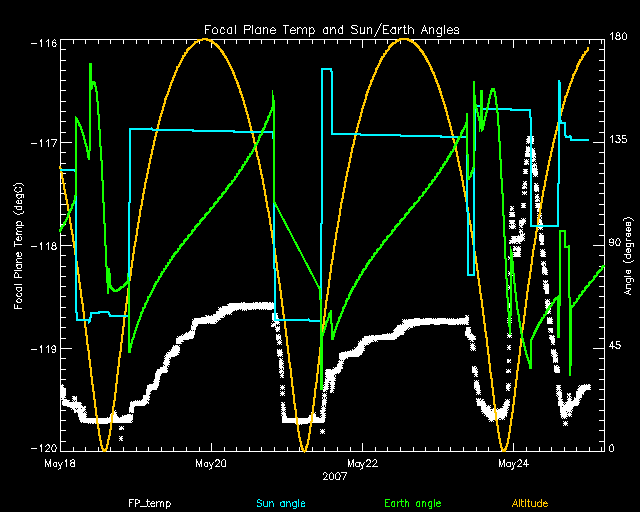
Task: Click the May20 x-axis date label
Action: coord(210,464)
